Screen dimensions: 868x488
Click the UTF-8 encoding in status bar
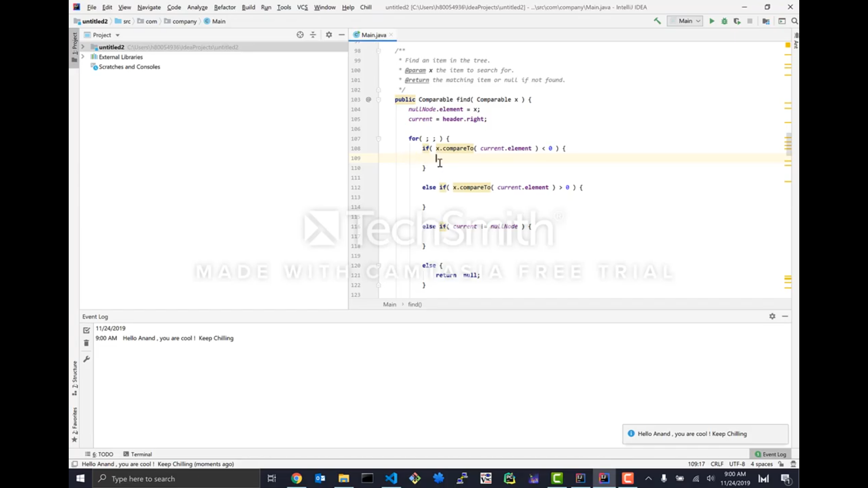click(736, 464)
